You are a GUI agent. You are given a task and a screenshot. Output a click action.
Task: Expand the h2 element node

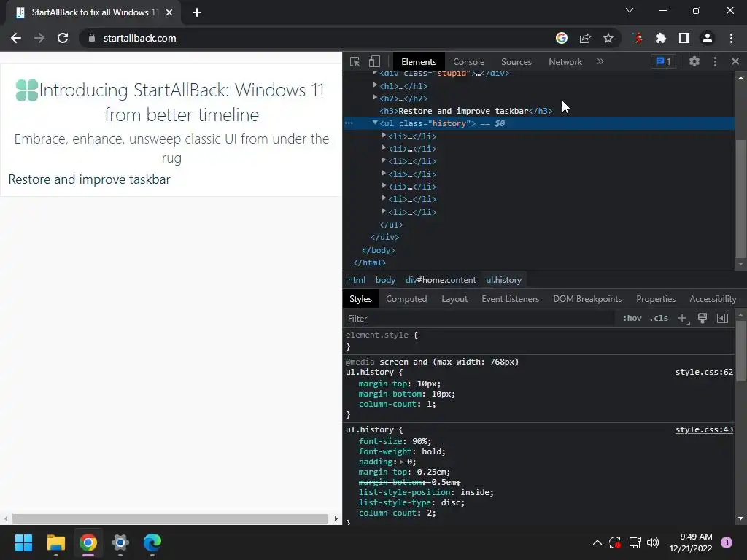[x=376, y=98]
